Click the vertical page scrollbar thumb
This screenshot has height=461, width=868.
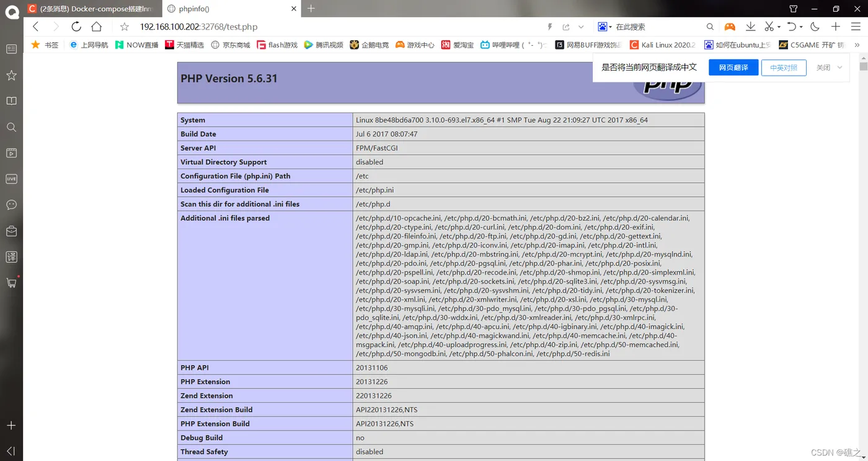(863, 66)
